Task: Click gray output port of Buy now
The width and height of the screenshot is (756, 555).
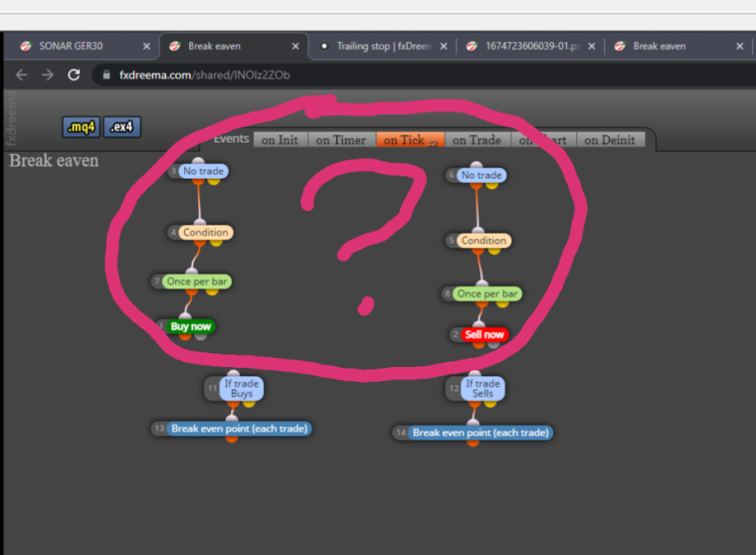Action: point(201,335)
